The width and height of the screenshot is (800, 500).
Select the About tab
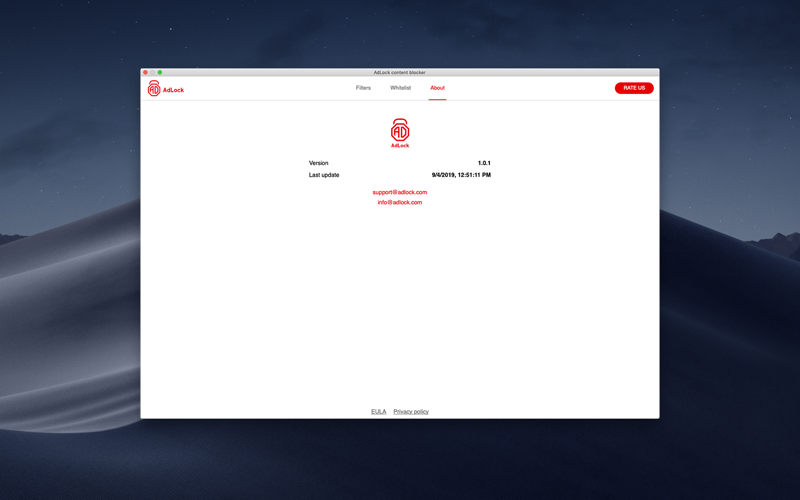pyautogui.click(x=437, y=88)
